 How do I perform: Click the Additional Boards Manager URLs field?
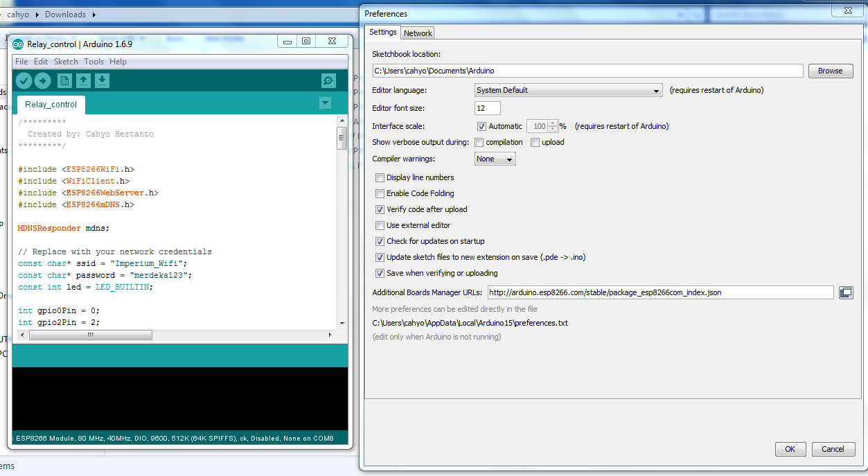tap(660, 292)
